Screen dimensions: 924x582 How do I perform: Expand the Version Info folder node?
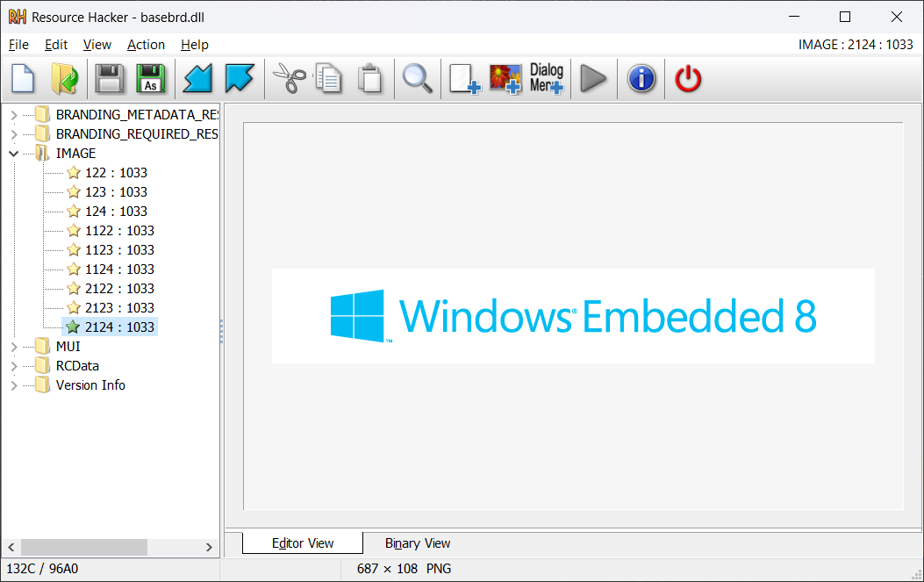coord(14,385)
